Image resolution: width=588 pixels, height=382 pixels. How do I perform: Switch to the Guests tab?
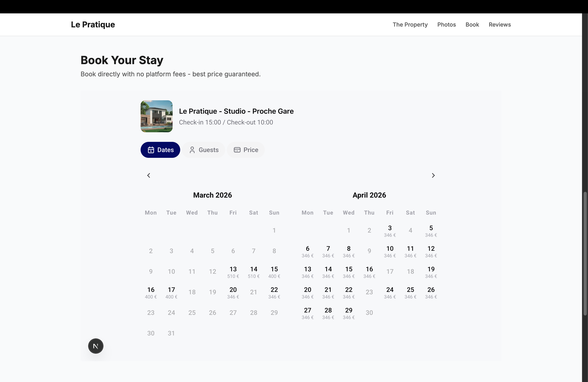pos(204,150)
